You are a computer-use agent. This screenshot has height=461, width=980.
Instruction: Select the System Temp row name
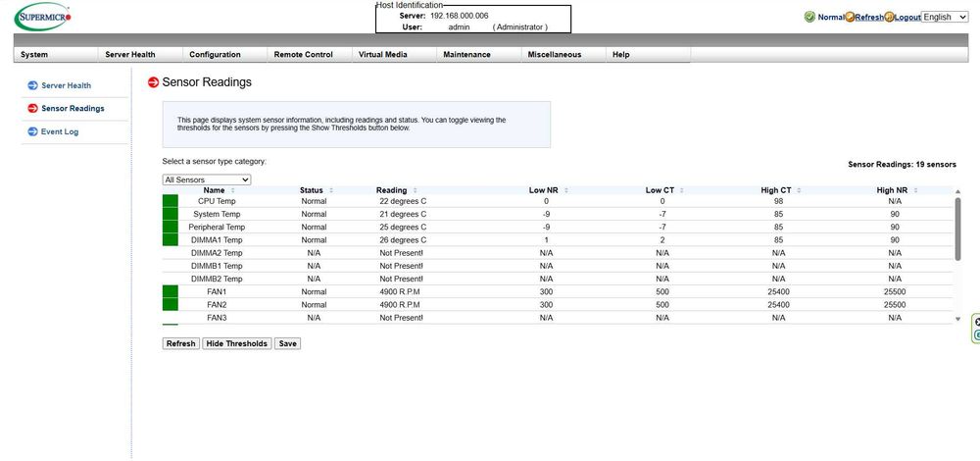point(217,214)
